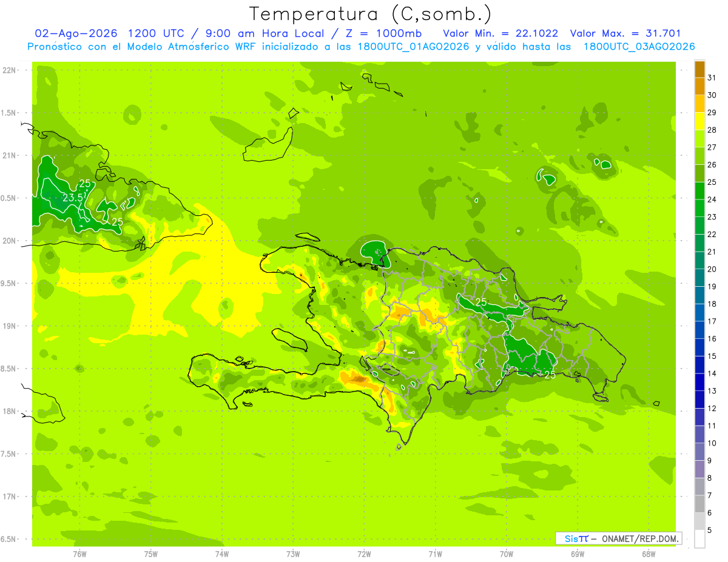
Task: Click the "22N" latitude axis label
Action: [x=9, y=70]
